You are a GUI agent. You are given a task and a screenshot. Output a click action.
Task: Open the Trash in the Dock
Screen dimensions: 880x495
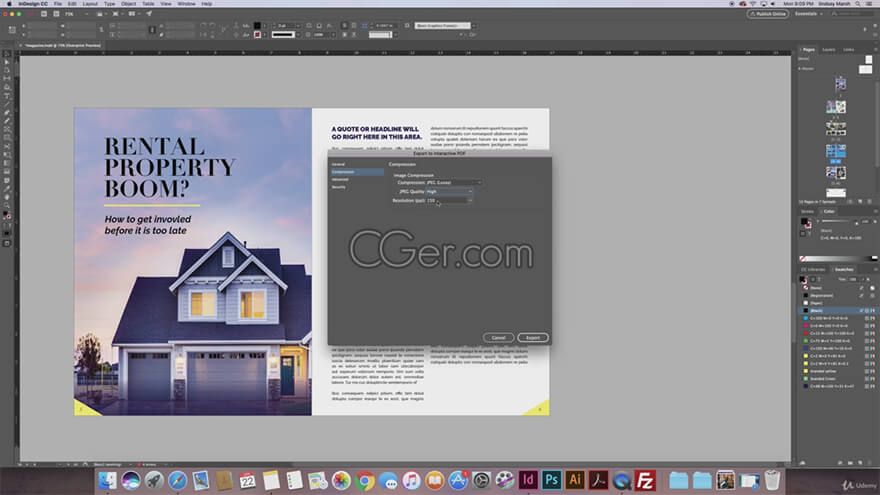point(773,480)
